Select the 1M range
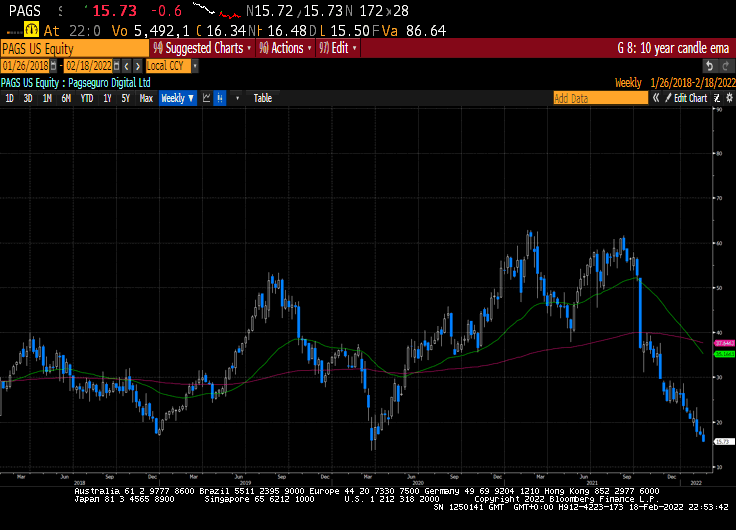 [47, 98]
